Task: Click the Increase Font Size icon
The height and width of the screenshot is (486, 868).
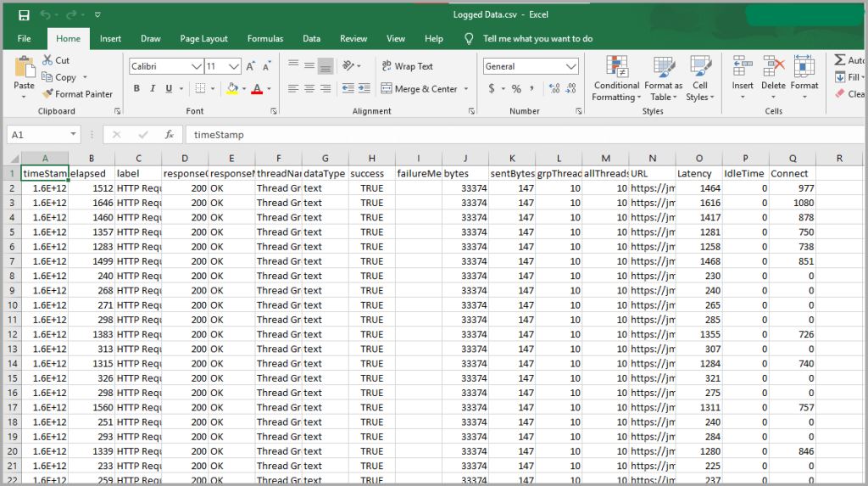Action: point(251,66)
